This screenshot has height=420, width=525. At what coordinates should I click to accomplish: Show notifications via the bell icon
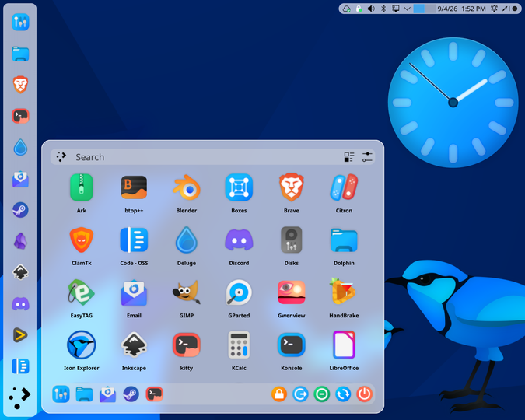click(494, 9)
